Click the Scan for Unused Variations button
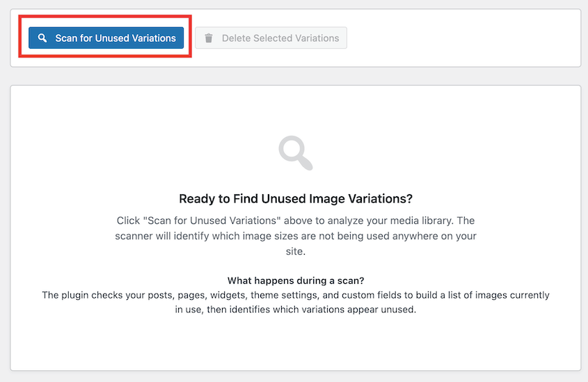Image resolution: width=588 pixels, height=382 pixels. 106,38
